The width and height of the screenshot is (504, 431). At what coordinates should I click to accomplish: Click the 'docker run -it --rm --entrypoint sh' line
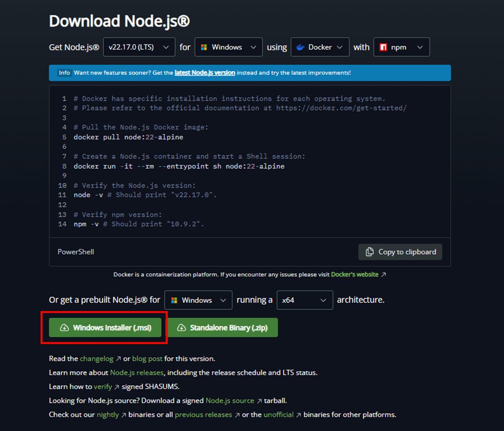tap(179, 166)
